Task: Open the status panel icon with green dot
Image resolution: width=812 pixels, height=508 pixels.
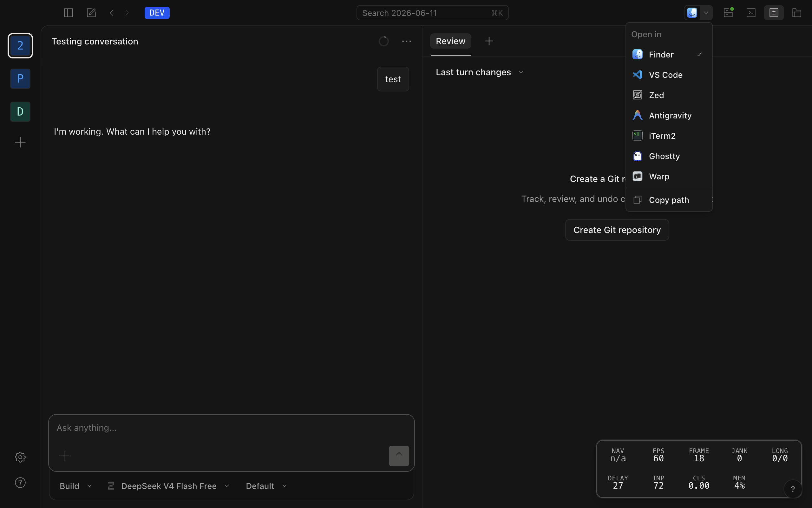Action: [728, 13]
